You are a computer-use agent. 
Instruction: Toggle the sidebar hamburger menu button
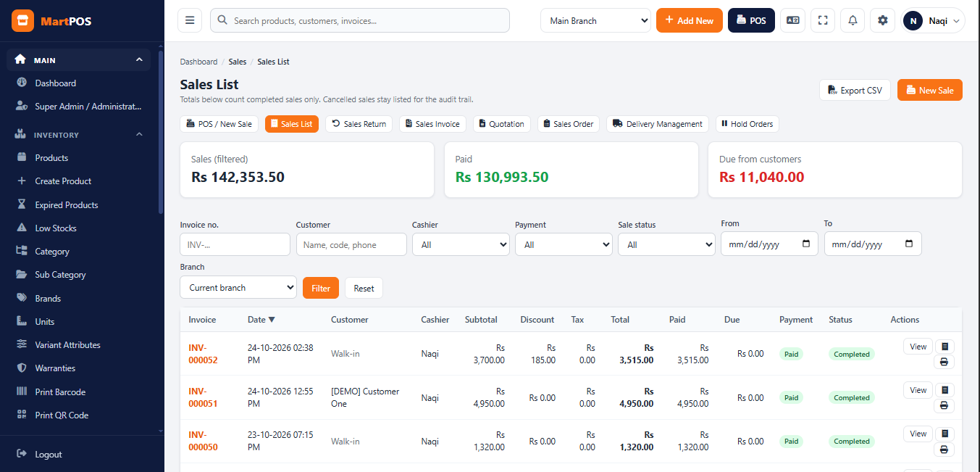190,20
